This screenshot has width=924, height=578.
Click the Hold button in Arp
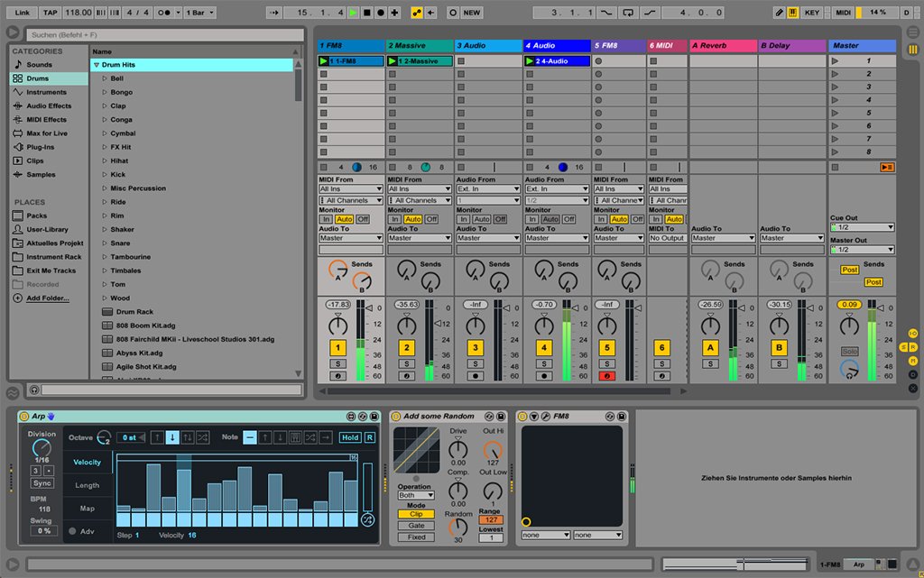349,437
